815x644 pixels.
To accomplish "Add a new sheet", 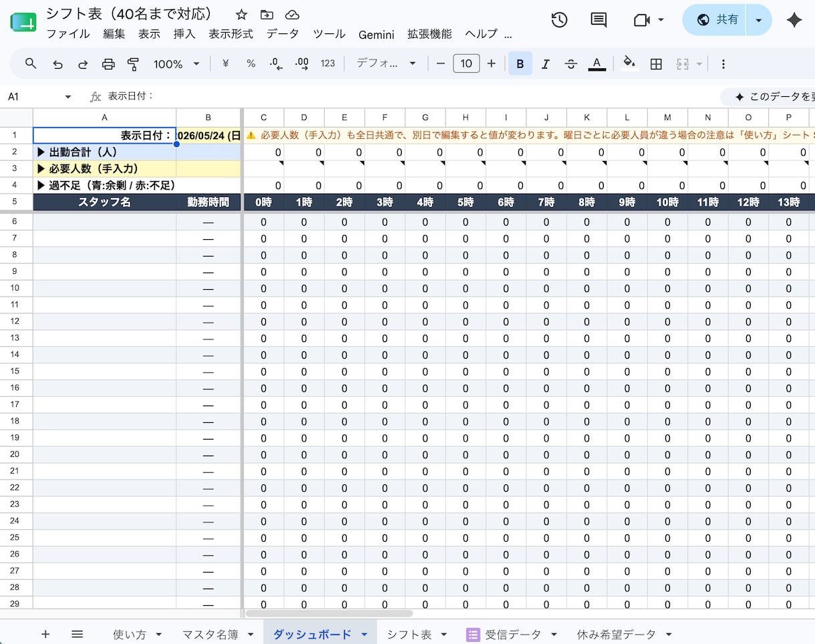I will (45, 634).
